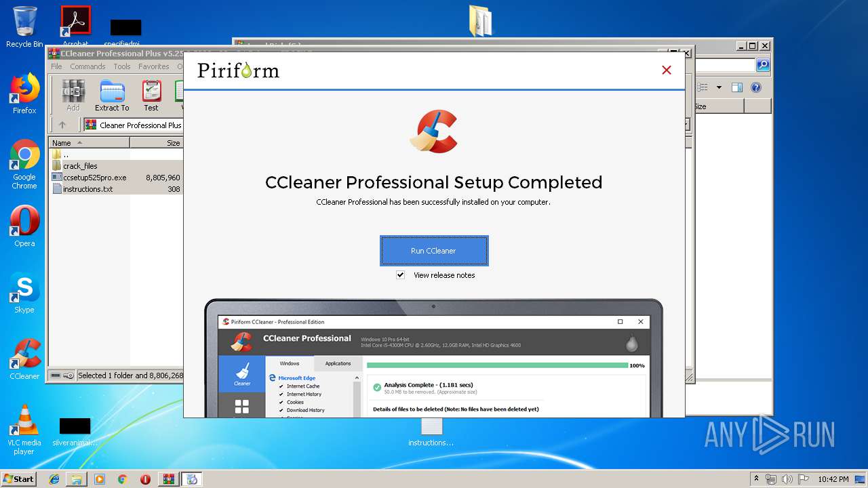Click the help icon in the Explorer window

tap(756, 87)
